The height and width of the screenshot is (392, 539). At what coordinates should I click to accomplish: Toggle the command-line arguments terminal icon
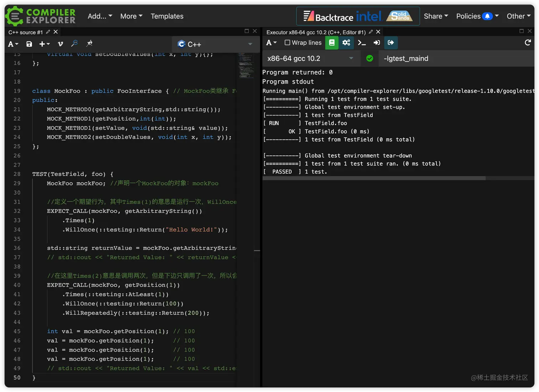coord(362,43)
